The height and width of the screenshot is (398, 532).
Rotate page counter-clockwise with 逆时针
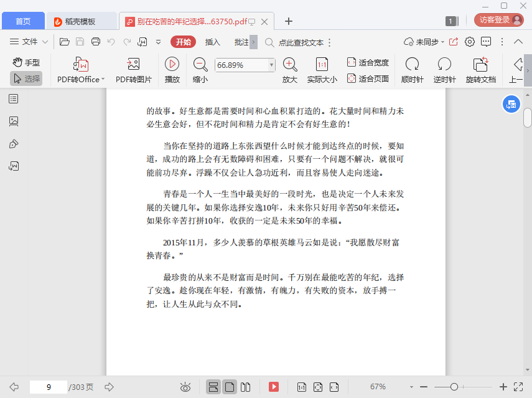click(444, 65)
